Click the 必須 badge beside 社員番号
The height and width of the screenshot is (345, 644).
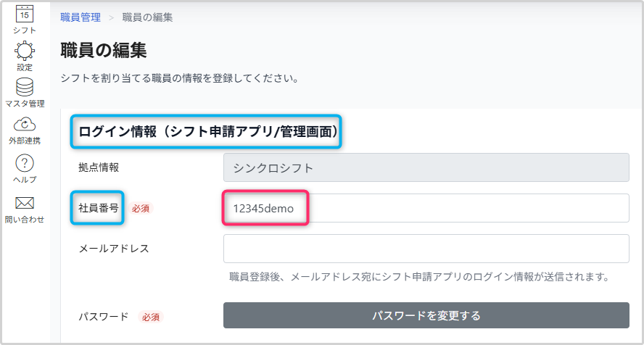(141, 209)
